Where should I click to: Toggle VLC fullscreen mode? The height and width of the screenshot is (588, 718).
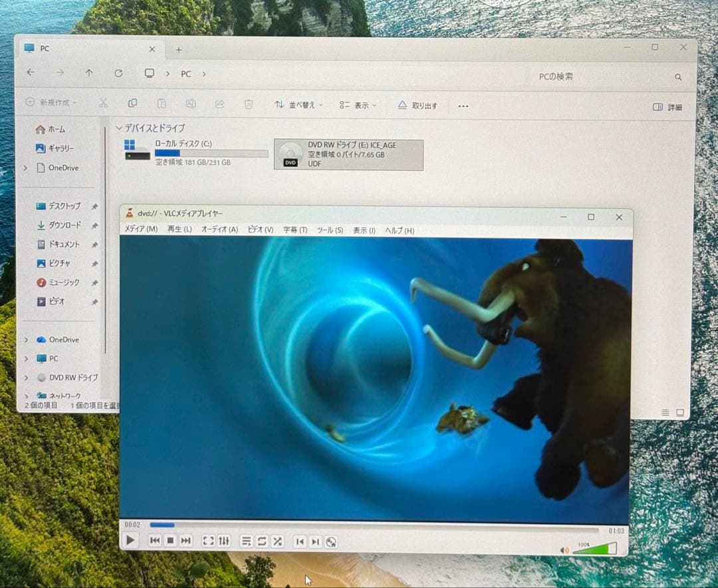208,541
